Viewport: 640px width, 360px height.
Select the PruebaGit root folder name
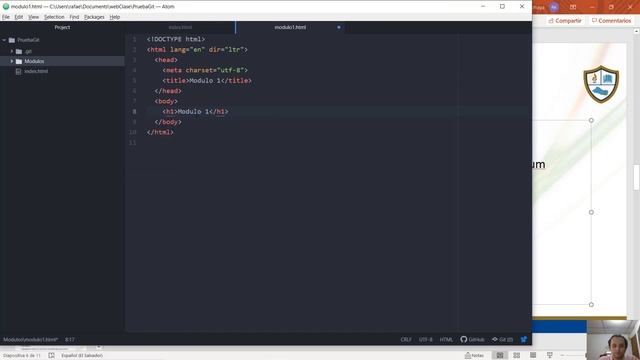(x=29, y=40)
